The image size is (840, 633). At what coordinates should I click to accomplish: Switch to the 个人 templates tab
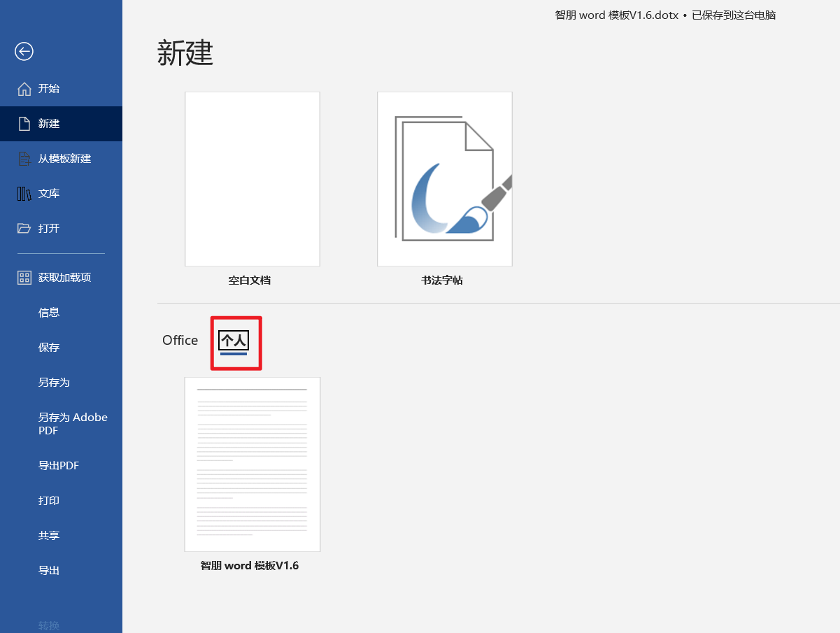point(234,341)
